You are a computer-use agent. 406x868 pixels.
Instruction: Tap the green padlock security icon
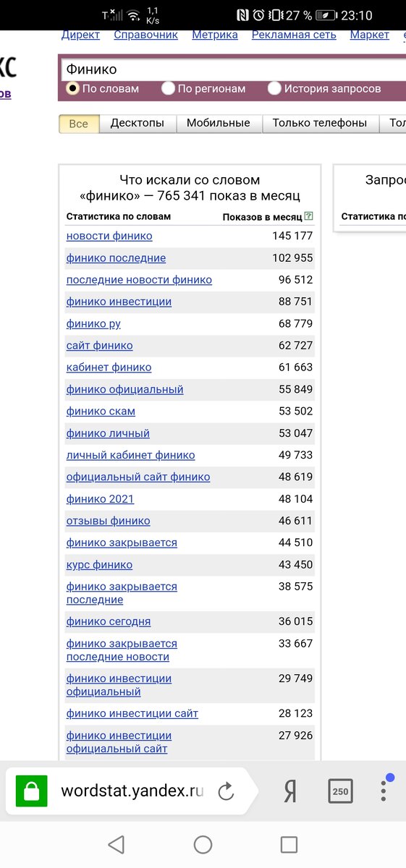tap(31, 791)
